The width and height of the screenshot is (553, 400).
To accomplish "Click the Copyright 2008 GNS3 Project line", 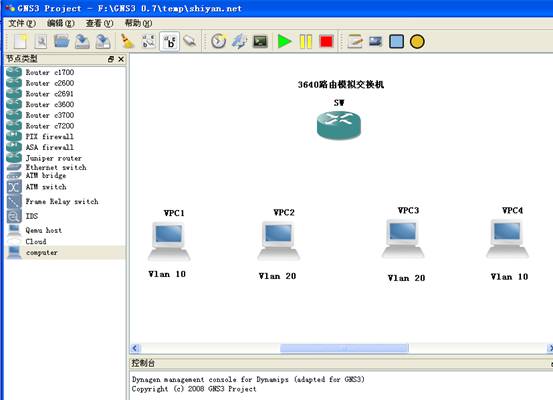I will tap(194, 389).
